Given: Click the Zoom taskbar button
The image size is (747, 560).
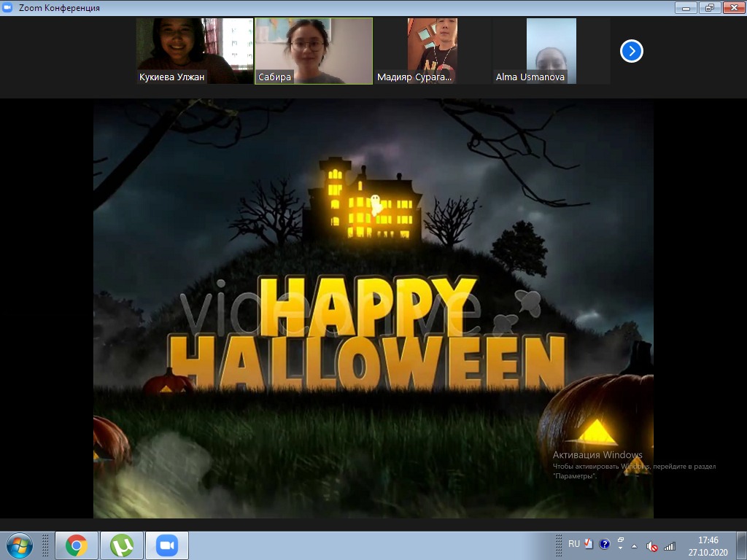Looking at the screenshot, I should (x=167, y=545).
